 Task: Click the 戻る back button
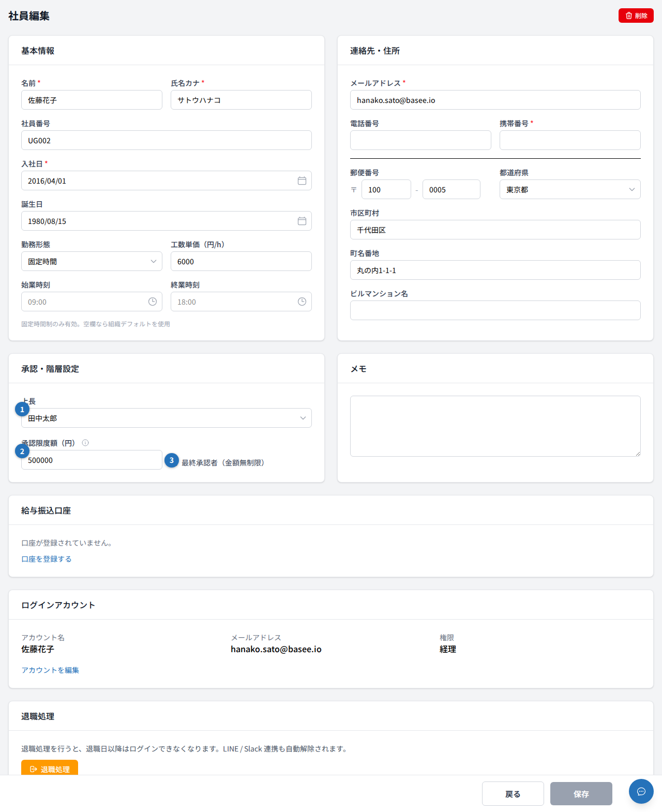point(513,794)
